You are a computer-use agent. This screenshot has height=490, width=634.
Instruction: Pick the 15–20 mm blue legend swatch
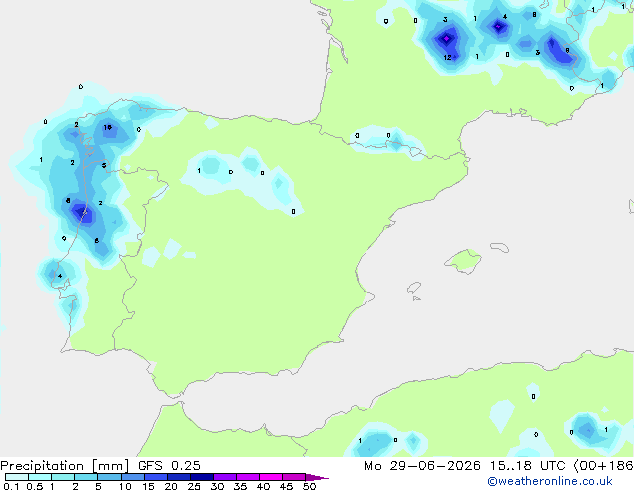[x=156, y=477]
